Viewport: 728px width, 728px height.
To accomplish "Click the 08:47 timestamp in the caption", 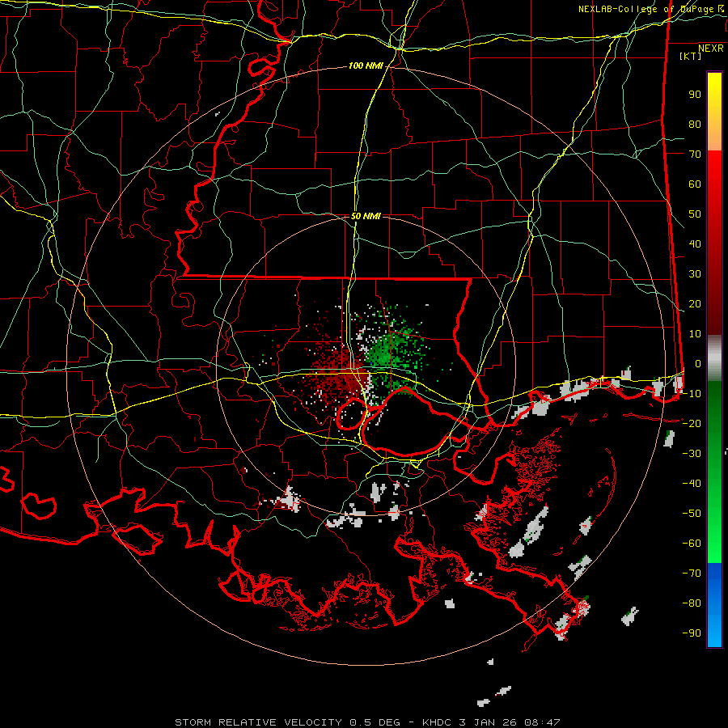I will [542, 722].
